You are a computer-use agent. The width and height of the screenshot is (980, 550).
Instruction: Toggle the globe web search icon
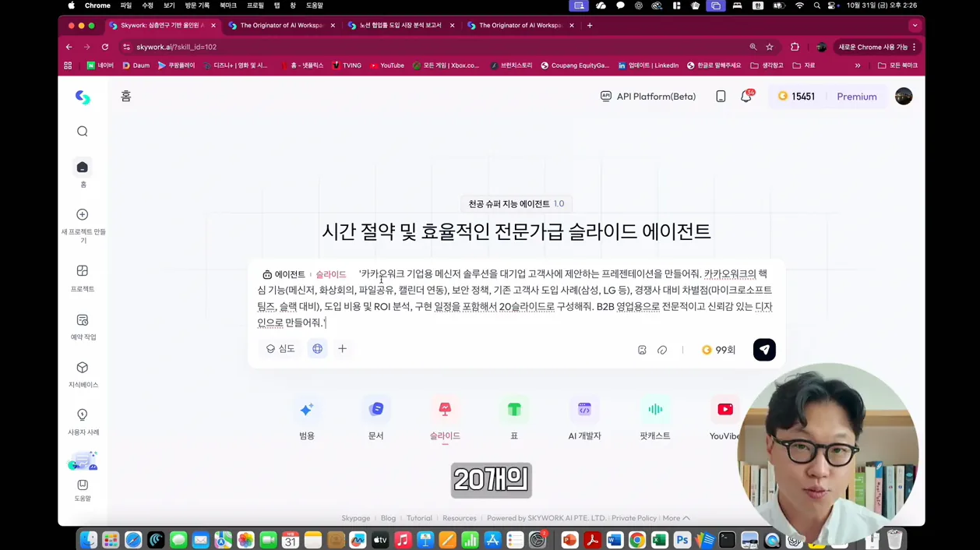pyautogui.click(x=317, y=349)
